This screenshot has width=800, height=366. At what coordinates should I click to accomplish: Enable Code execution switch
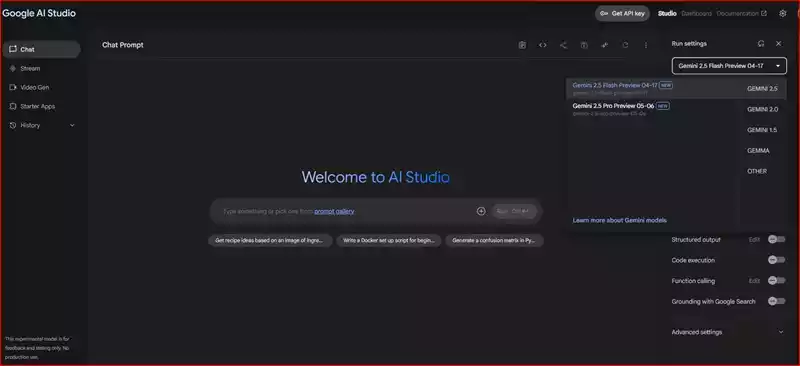point(776,260)
